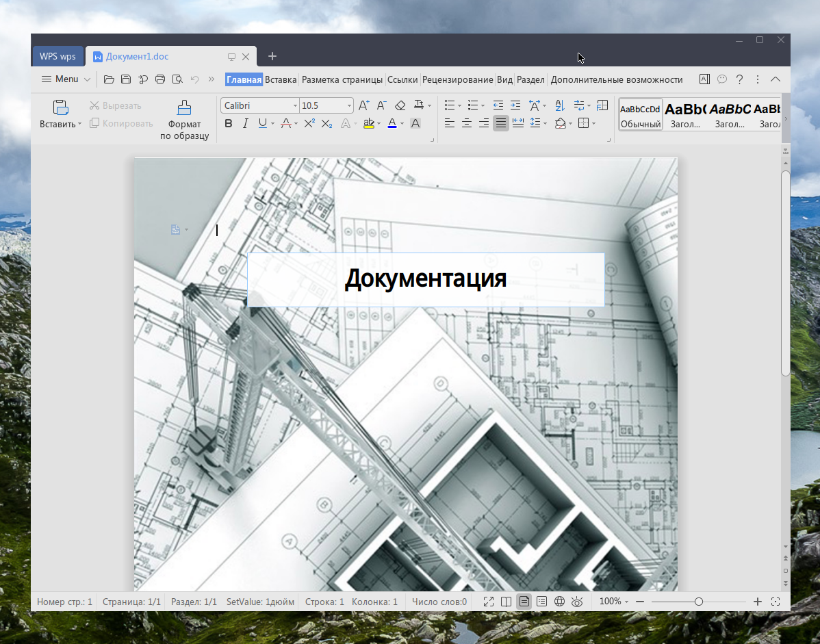Image resolution: width=820 pixels, height=644 pixels.
Task: Switch to web layout view
Action: [559, 602]
